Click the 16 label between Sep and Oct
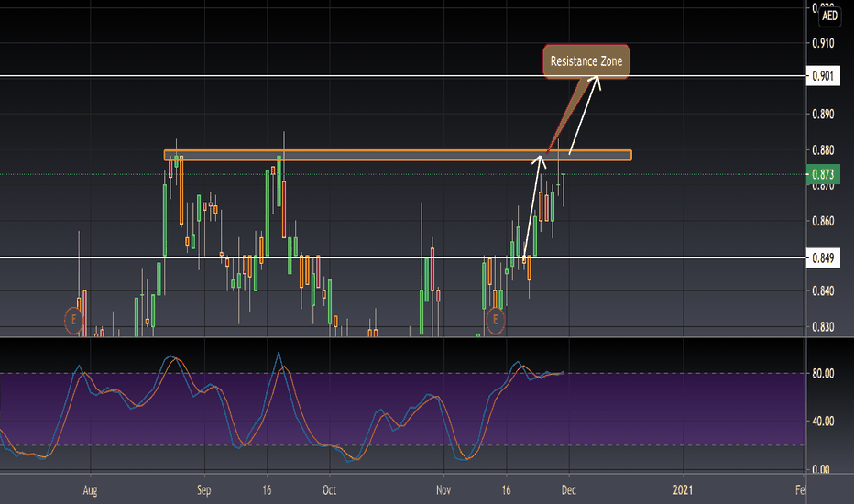This screenshot has height=504, width=854. point(267,490)
